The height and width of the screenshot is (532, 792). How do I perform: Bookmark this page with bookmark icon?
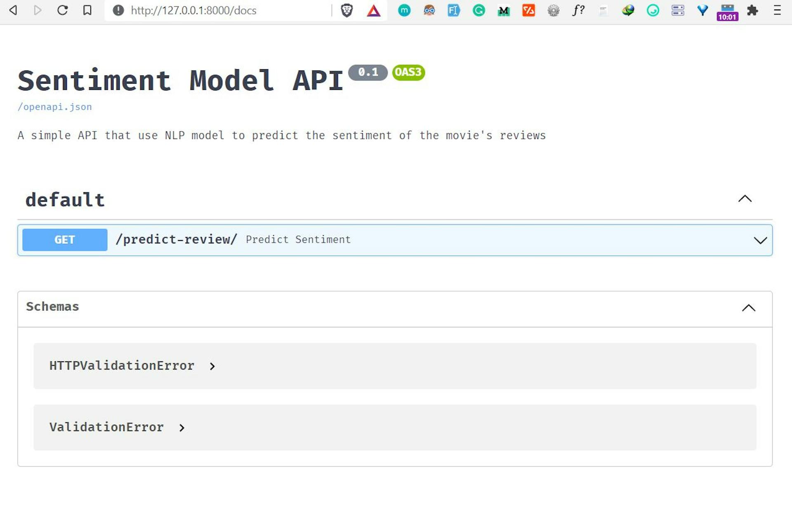point(87,10)
